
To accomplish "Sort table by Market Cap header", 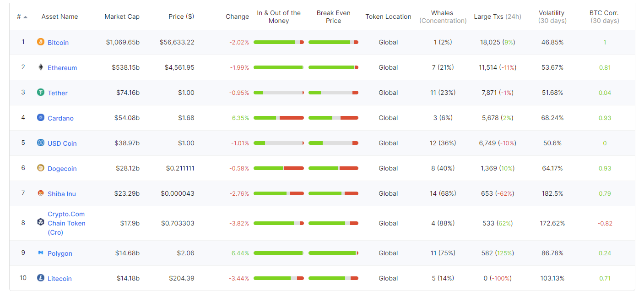I will tap(122, 16).
